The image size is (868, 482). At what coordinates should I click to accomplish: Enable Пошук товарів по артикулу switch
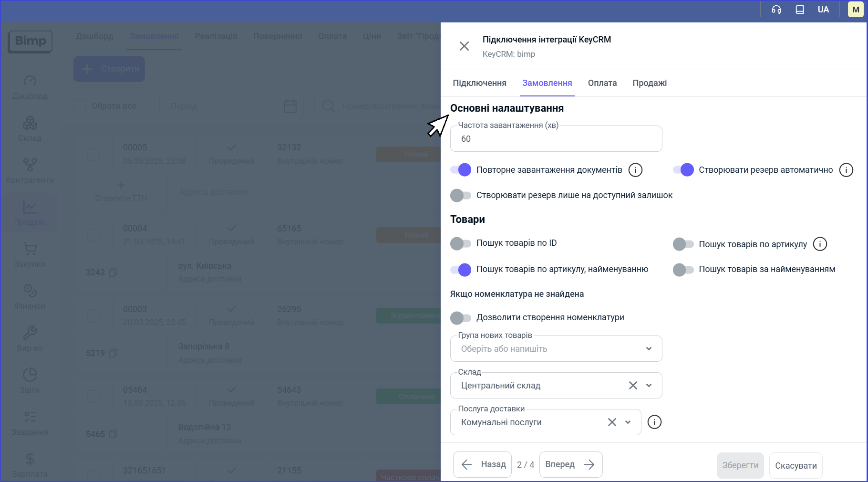[x=683, y=244]
